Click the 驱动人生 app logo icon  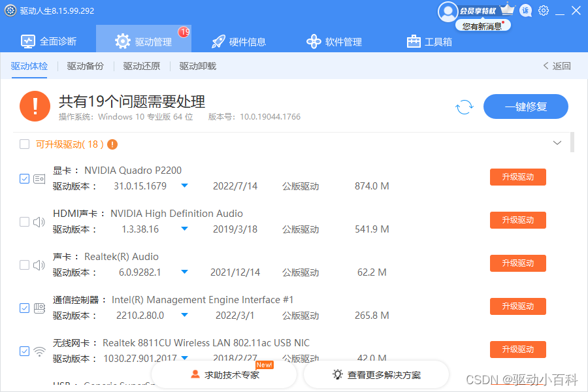coord(10,10)
